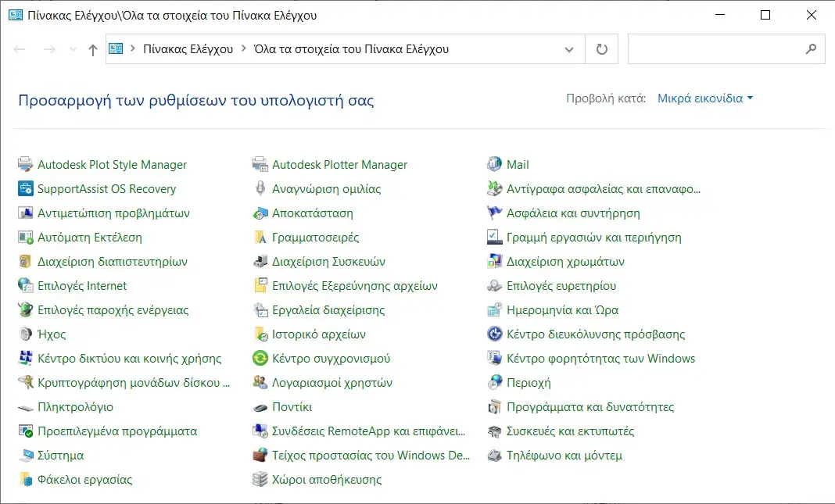Click the Πίνακας Ελέγχου breadcrumb
The height and width of the screenshot is (504, 835).
click(188, 49)
